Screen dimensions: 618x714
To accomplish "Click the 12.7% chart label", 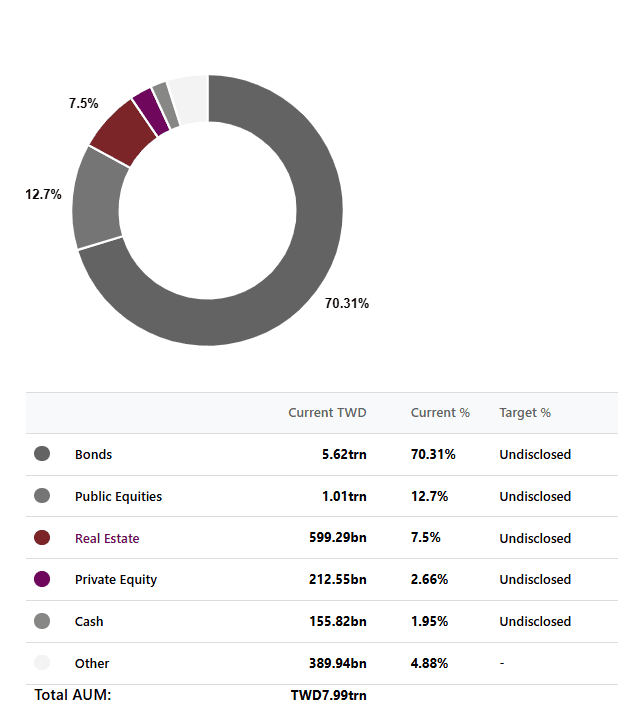I will [43, 194].
